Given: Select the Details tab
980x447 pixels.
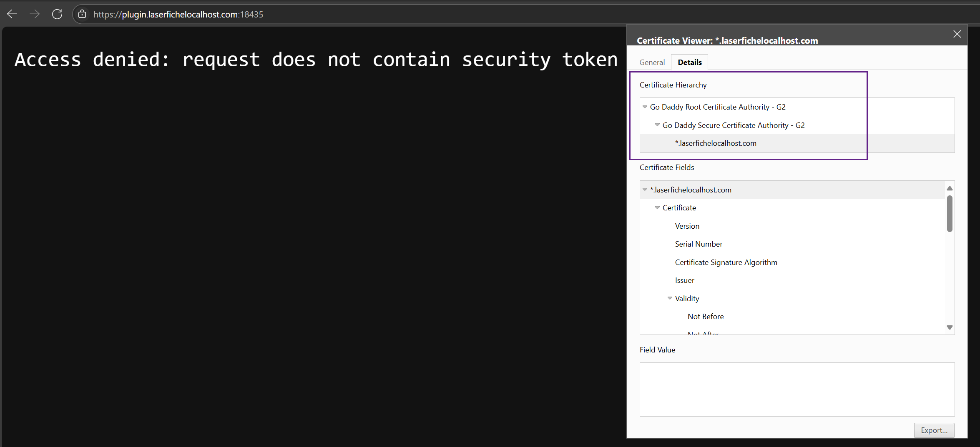Looking at the screenshot, I should pyautogui.click(x=690, y=62).
